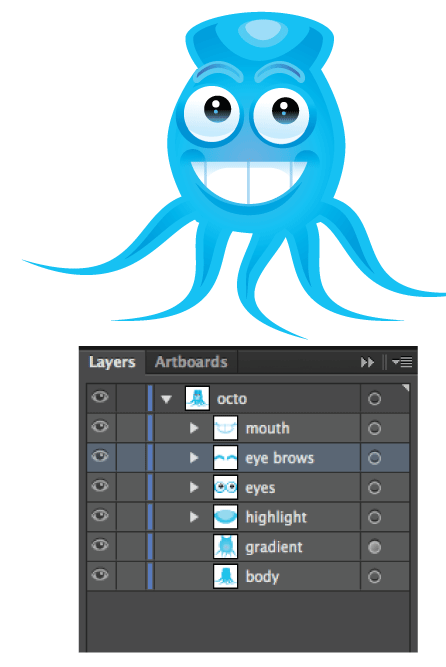Hide the body layer via eye icon

click(100, 575)
